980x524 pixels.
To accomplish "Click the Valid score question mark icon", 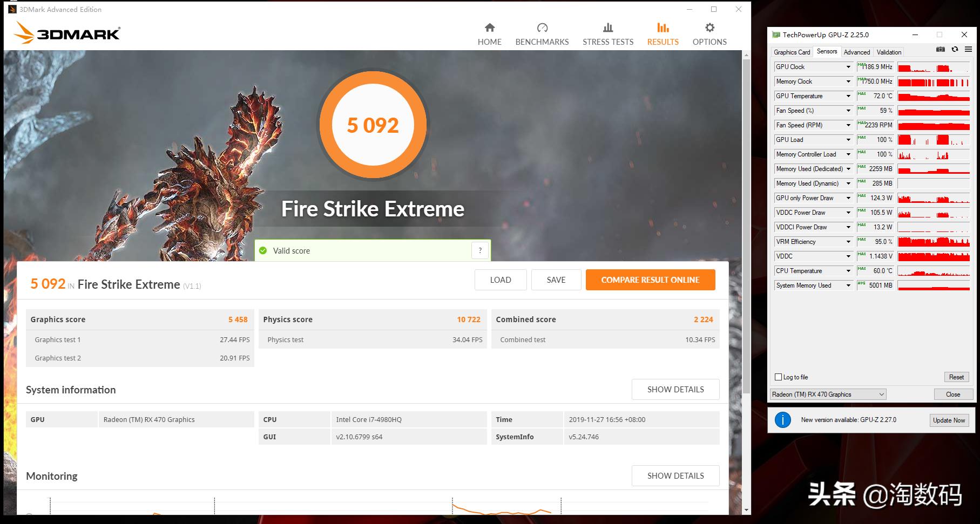I will [480, 250].
